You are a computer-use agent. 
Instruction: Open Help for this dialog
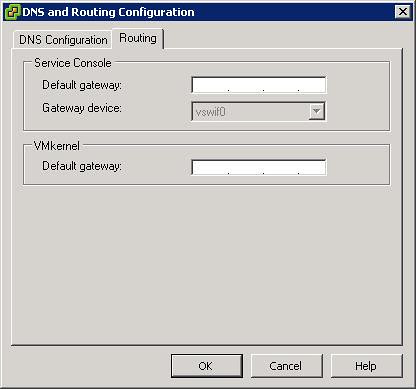367,366
